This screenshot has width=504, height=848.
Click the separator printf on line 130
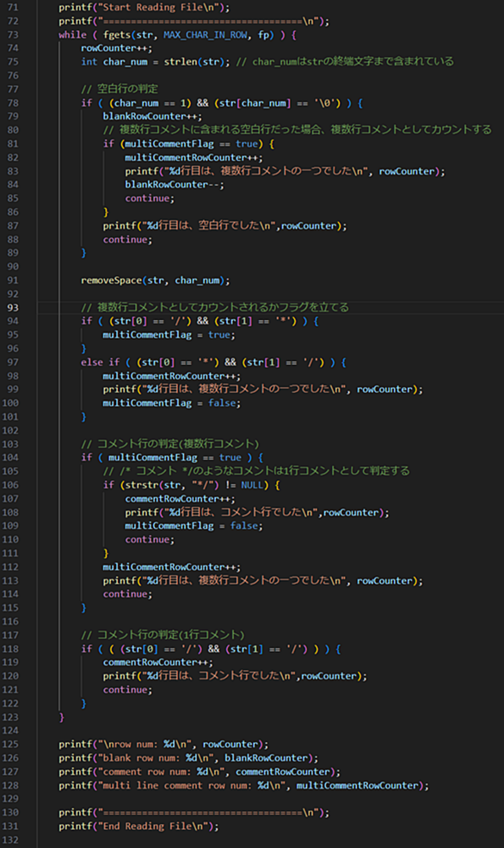pyautogui.click(x=194, y=812)
